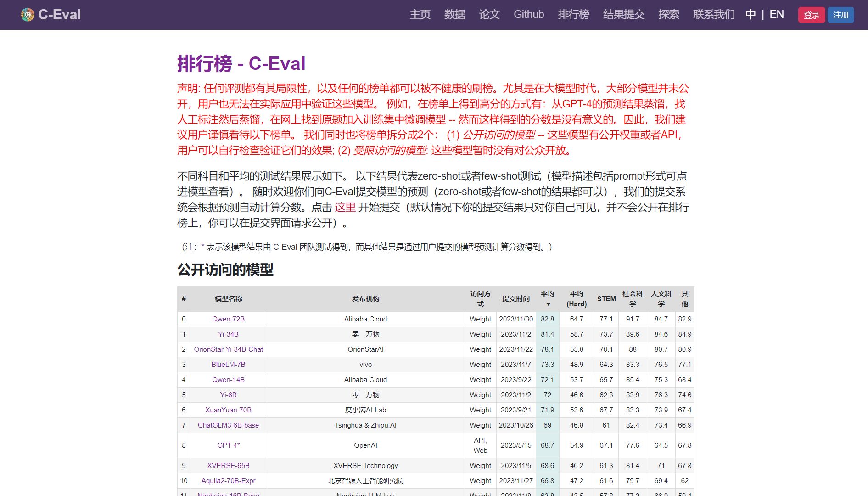The height and width of the screenshot is (496, 868).
Task: Open the XVERSE-65B model link
Action: coord(229,466)
